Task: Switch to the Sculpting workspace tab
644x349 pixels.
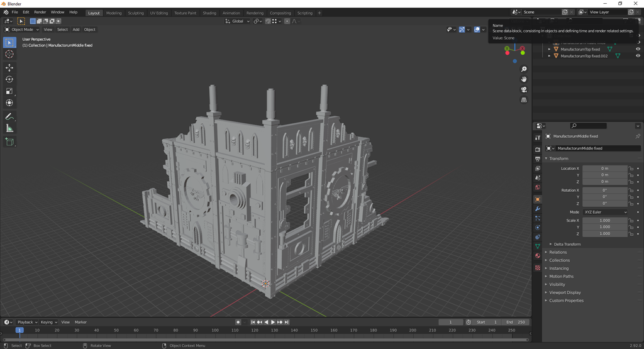Action: [136, 13]
